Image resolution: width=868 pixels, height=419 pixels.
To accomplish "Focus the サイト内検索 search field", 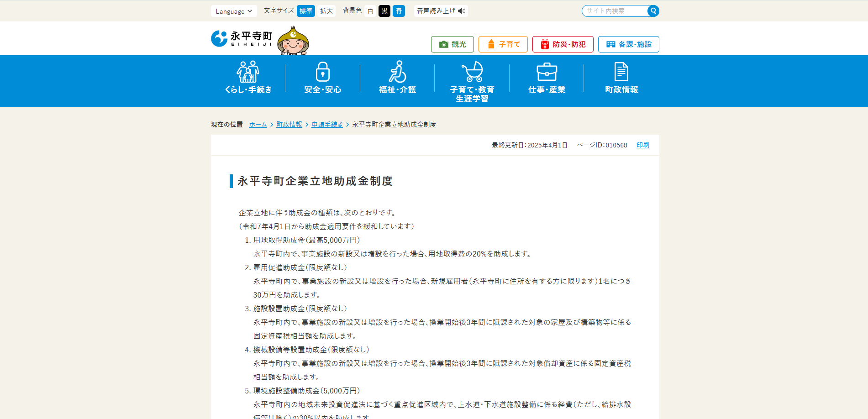I will point(615,11).
